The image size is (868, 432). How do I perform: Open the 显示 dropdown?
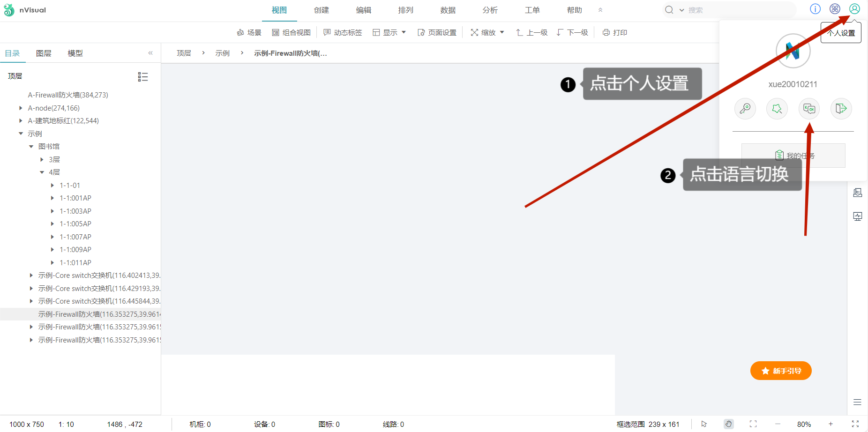(x=389, y=32)
